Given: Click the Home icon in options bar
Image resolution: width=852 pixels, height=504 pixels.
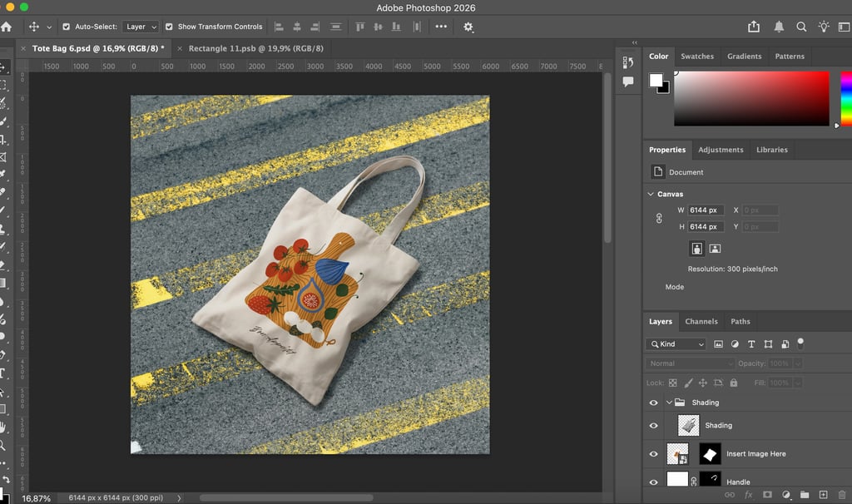Looking at the screenshot, I should [x=7, y=27].
